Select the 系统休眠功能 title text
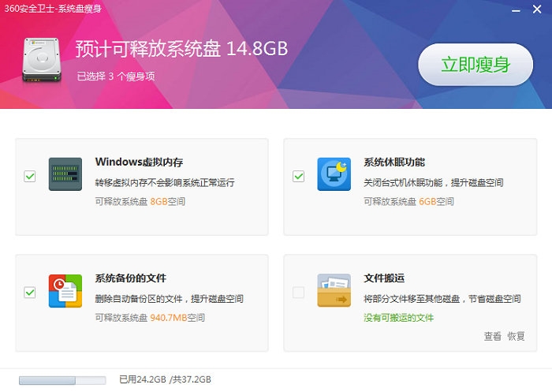This screenshot has height=392, width=552. pyautogui.click(x=394, y=162)
